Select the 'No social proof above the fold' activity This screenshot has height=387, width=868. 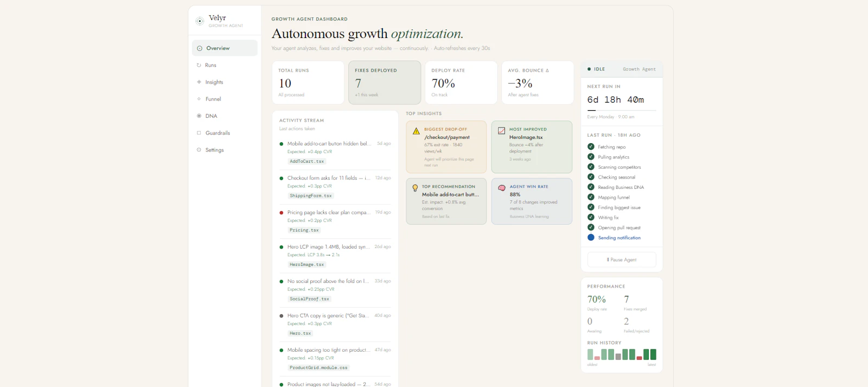point(335,290)
